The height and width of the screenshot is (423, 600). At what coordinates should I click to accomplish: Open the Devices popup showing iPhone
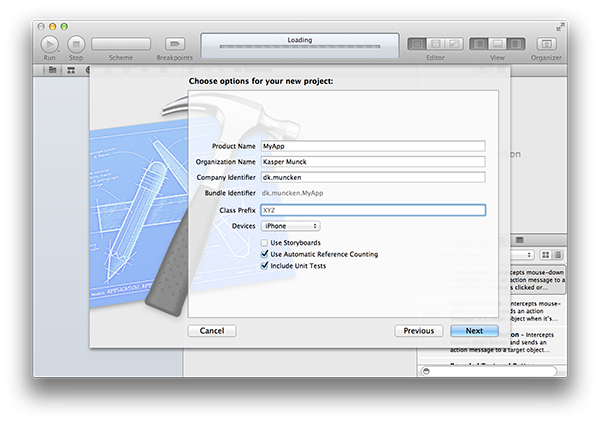tap(291, 226)
